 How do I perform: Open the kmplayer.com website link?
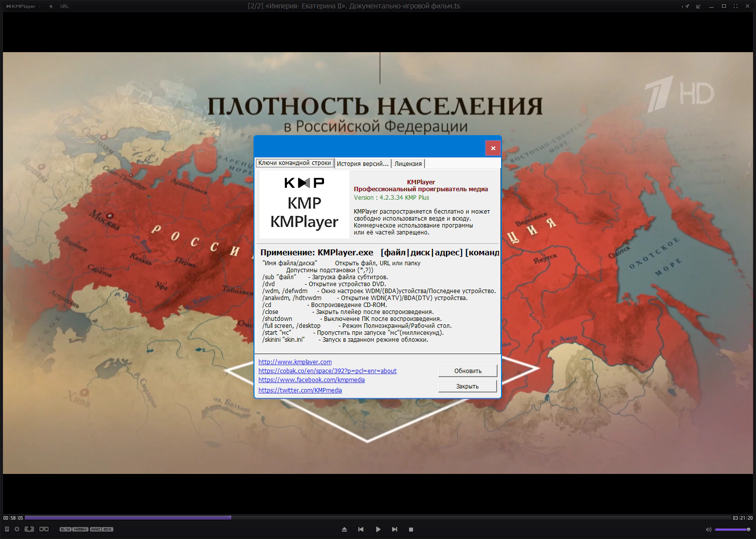tap(295, 362)
